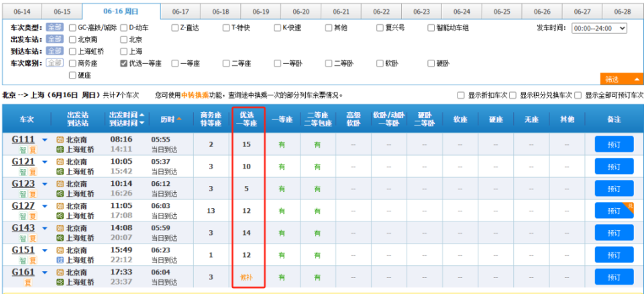This screenshot has height=294, width=644.
Task: Tick the 北京南 departure station checkbox
Action: click(x=72, y=40)
